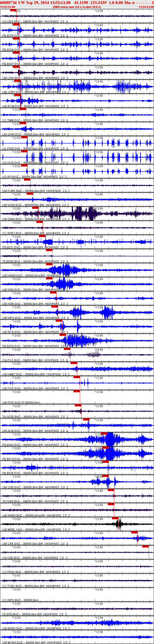
Task: Click the UW BEND EHZ station label
Action: coord(36,629)
